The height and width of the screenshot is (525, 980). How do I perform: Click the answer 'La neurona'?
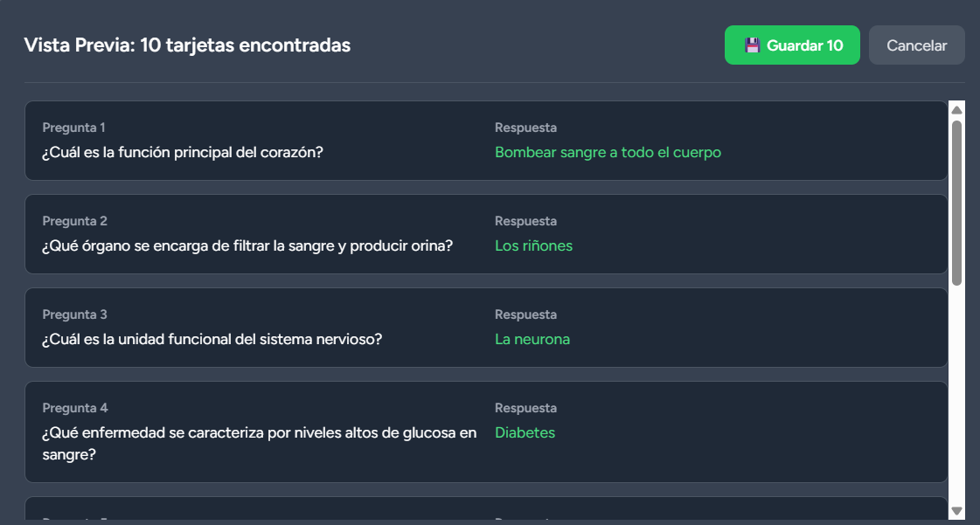click(x=532, y=339)
